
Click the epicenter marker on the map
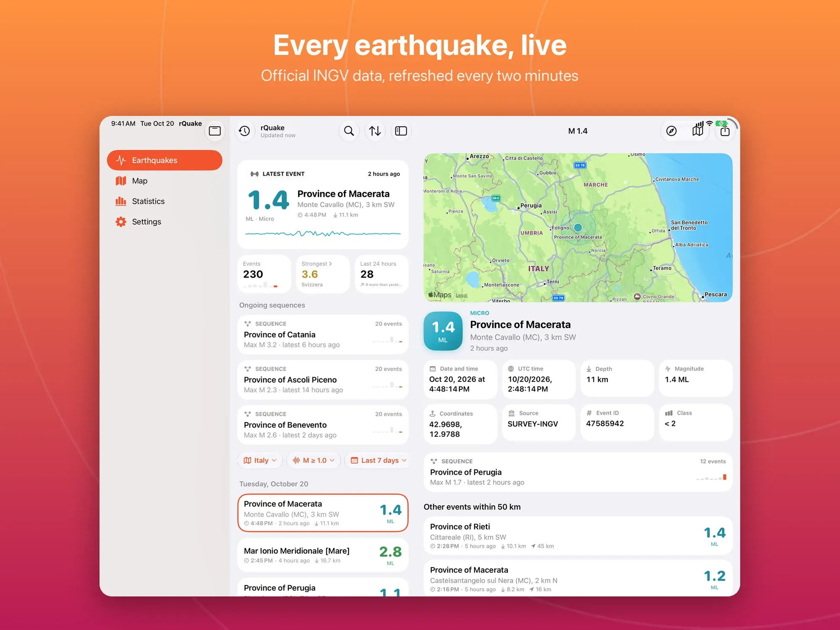coord(578,227)
